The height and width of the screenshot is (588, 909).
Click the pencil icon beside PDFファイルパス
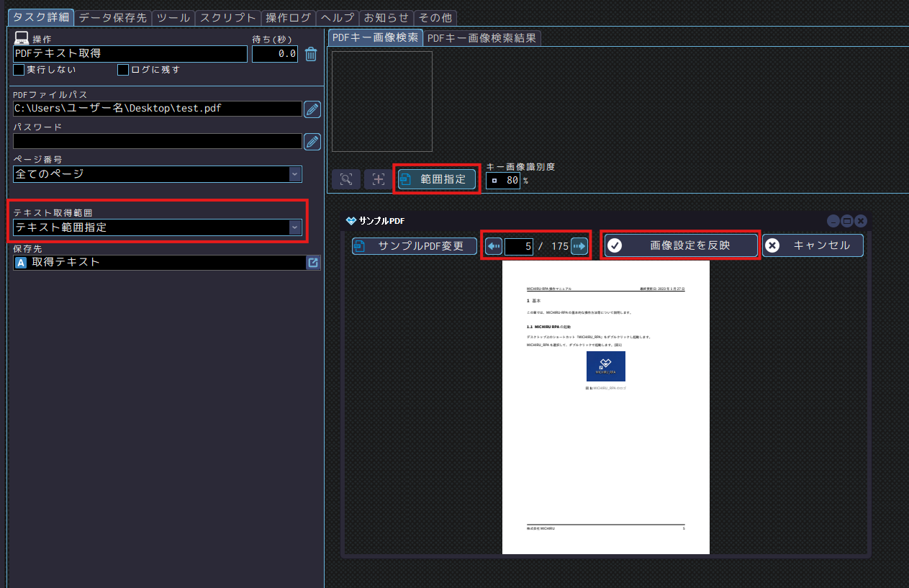tap(312, 109)
